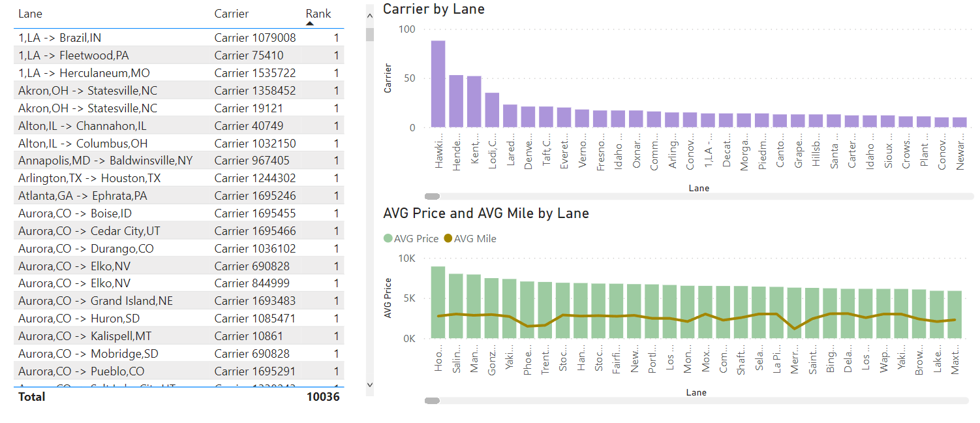Select the Aurora,CO -> Boise,ID row

98,212
